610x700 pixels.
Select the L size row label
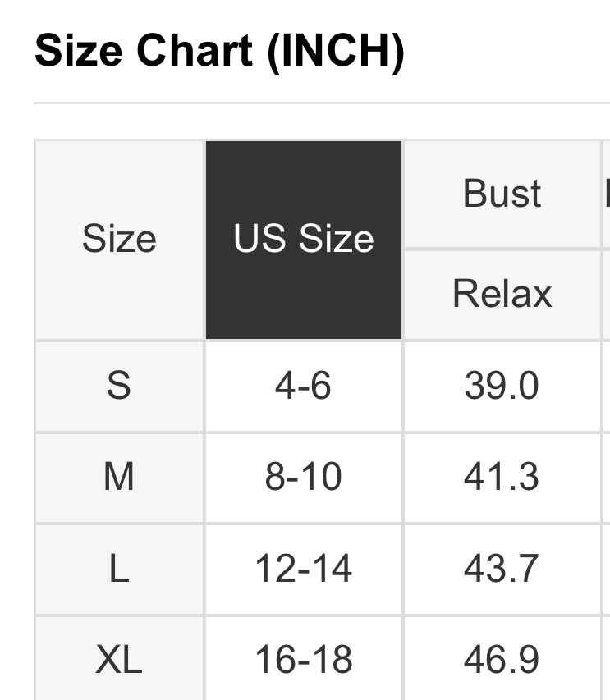click(119, 569)
